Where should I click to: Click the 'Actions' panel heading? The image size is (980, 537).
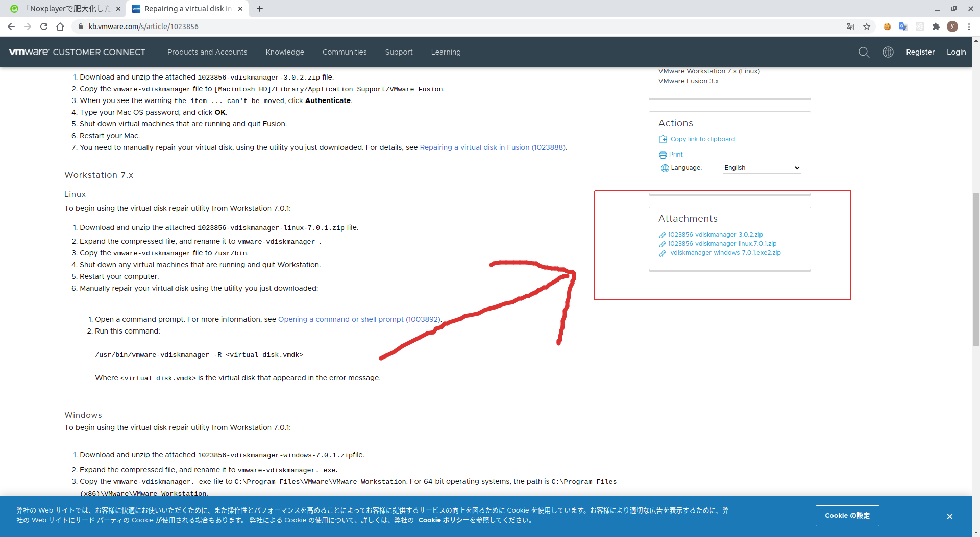coord(676,123)
